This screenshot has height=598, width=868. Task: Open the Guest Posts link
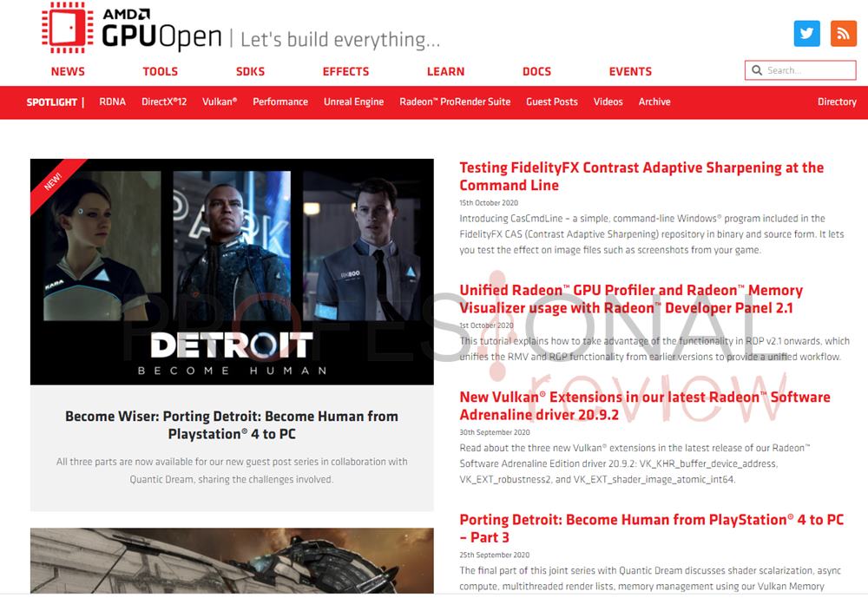552,102
